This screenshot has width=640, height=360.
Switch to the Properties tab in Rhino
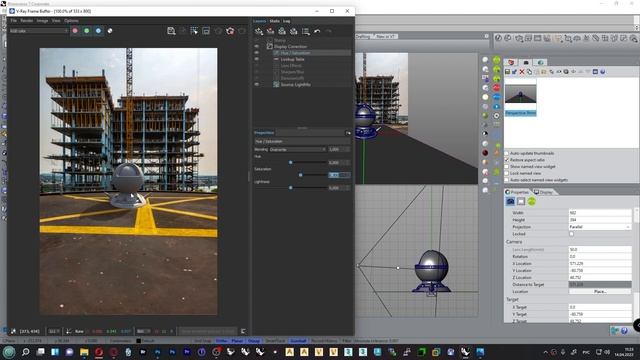tap(517, 192)
